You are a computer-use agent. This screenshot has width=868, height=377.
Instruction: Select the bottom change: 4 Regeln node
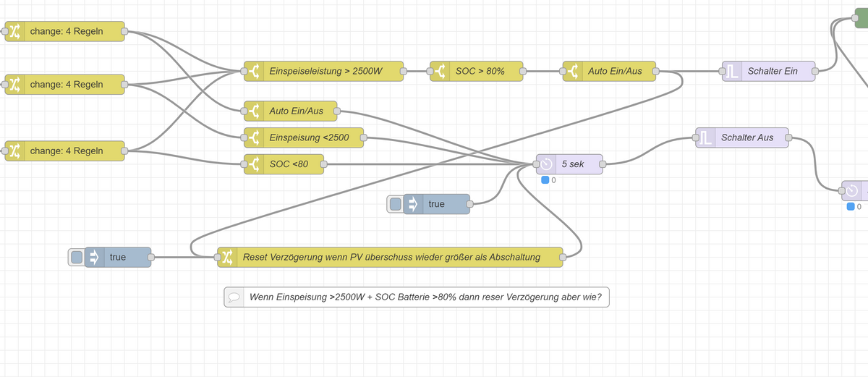(65, 151)
